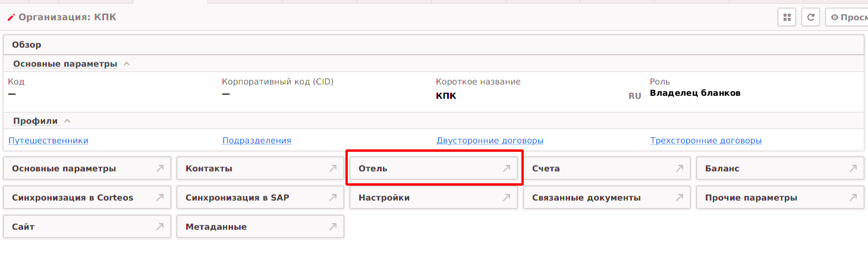
Task: Collapse the Основные параметры section
Action: [127, 64]
